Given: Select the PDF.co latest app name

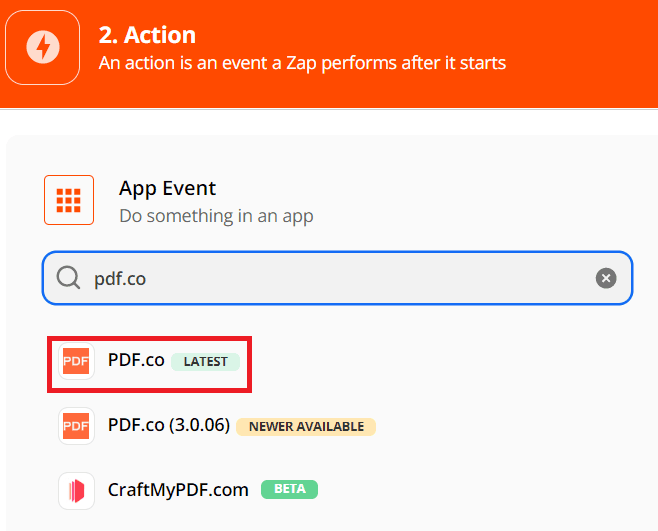Looking at the screenshot, I should [136, 361].
